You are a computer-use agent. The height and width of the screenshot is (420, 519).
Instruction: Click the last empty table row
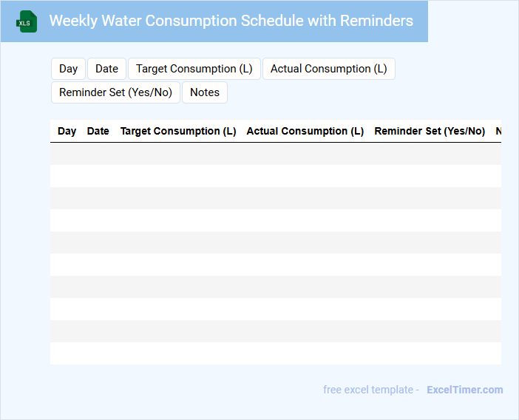275,353
